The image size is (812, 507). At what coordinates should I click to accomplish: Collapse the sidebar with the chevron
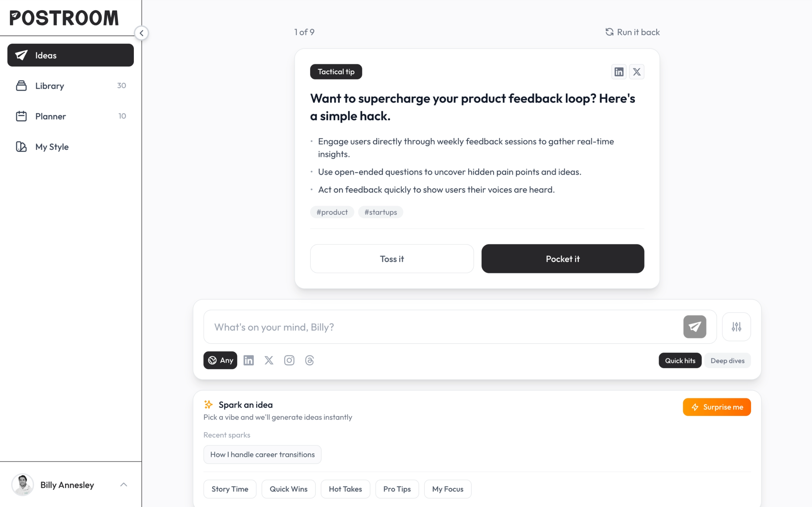(x=141, y=33)
